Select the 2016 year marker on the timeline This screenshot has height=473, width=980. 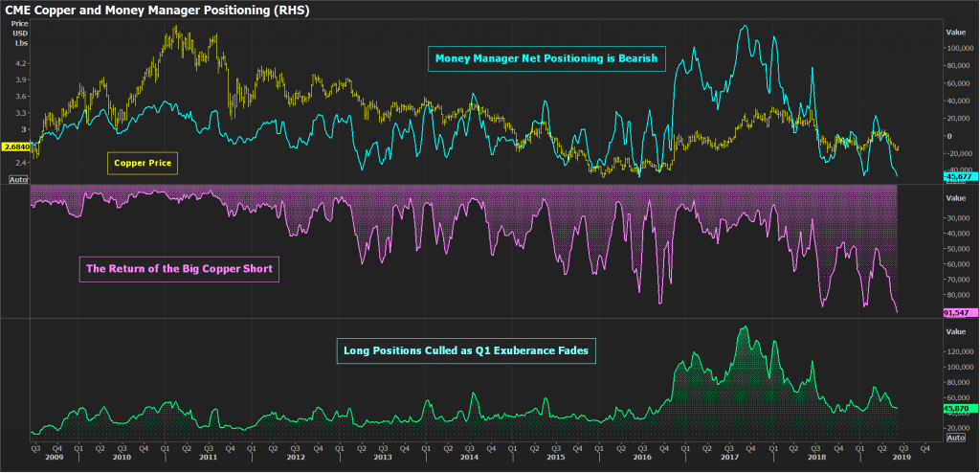pyautogui.click(x=642, y=458)
